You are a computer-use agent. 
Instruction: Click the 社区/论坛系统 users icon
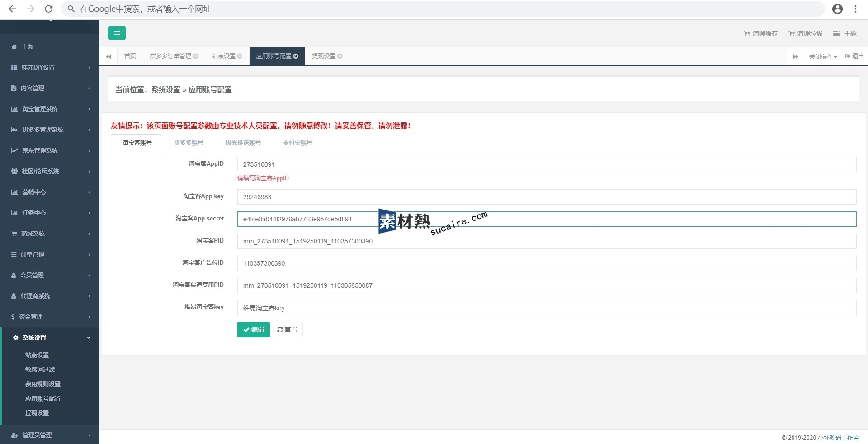tap(14, 171)
